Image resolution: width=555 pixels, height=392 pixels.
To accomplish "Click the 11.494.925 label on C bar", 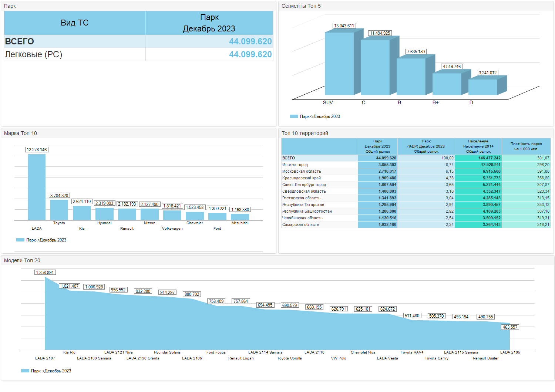I will (x=380, y=33).
